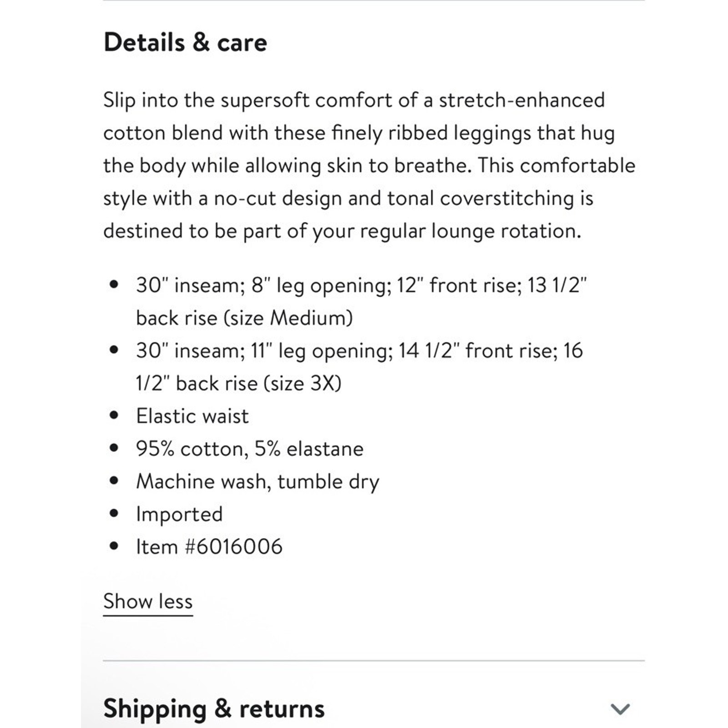Open the Shipping & returns section heading
The width and height of the screenshot is (728, 728).
(x=214, y=709)
